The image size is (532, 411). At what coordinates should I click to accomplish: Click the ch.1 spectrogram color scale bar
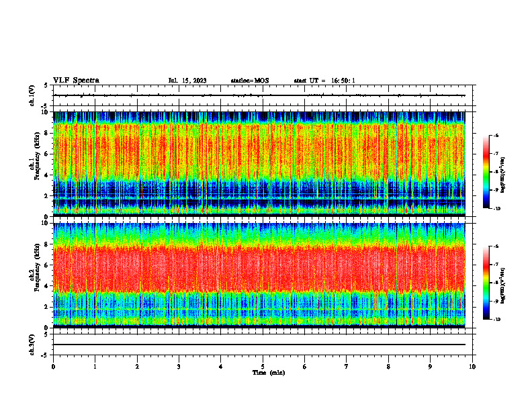pos(486,172)
